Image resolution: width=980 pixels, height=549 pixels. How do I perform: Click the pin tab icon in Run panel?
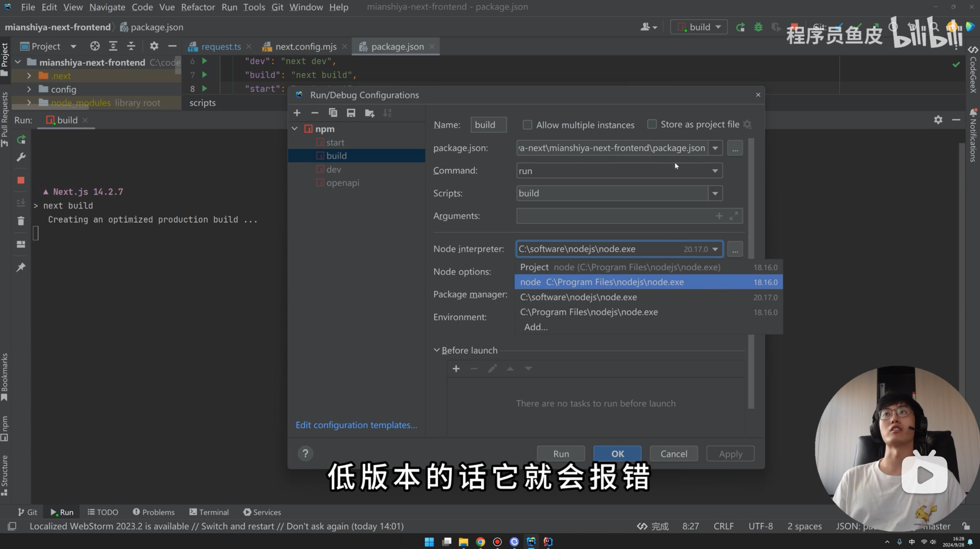coord(21,267)
